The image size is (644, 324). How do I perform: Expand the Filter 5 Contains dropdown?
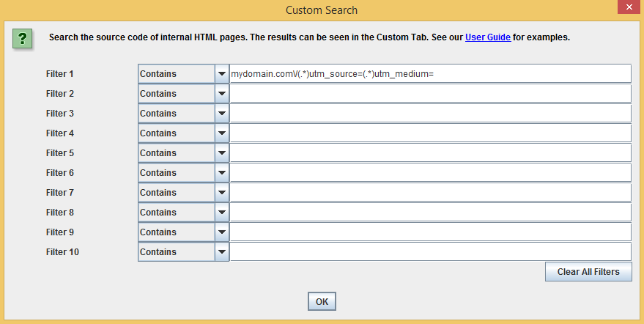[x=183, y=152]
